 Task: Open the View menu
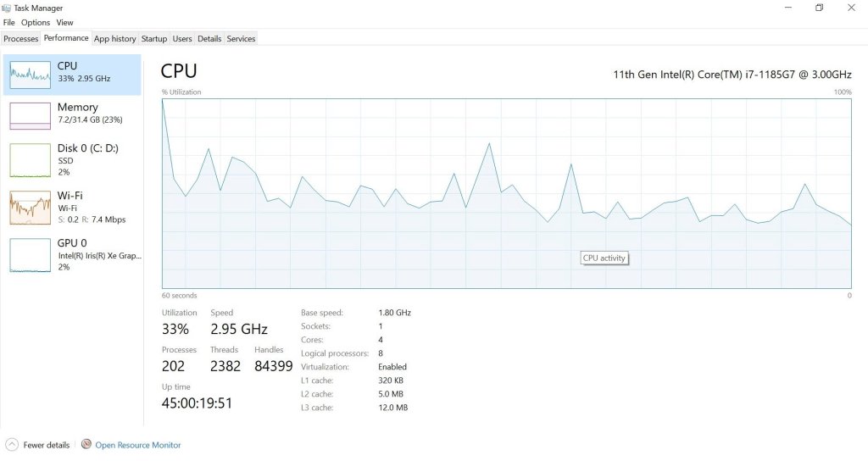coord(64,23)
